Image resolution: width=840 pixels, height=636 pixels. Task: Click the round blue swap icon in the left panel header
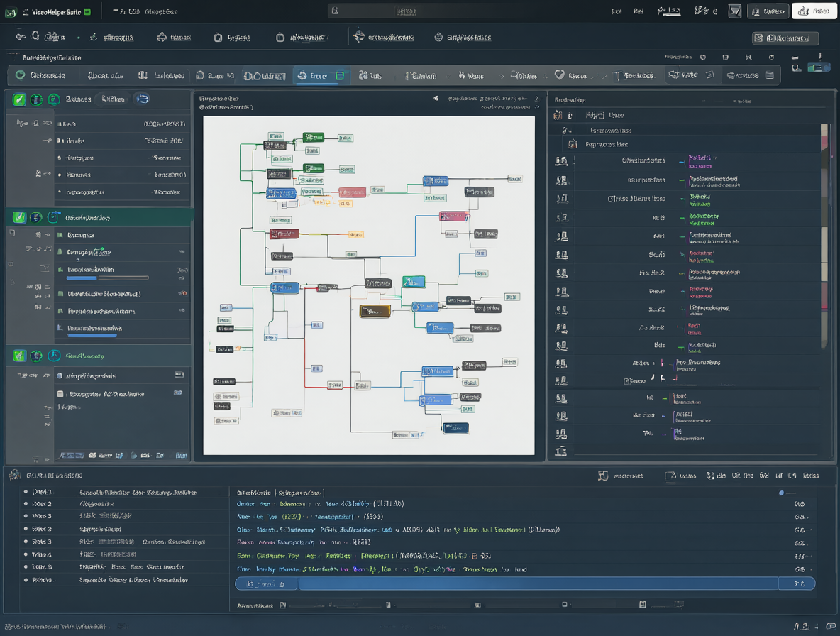pyautogui.click(x=142, y=99)
